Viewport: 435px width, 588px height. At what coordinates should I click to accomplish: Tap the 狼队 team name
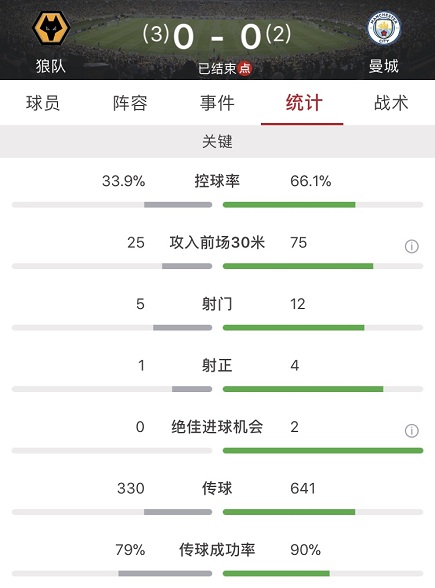pos(51,66)
